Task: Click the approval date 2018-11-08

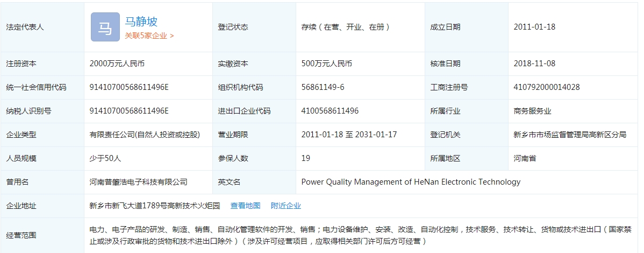Action: pyautogui.click(x=534, y=64)
